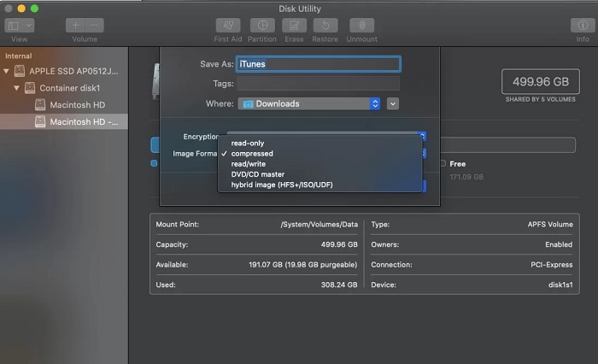Expand the save dialog with chevron button
Viewport: 598px width, 364px height.
click(393, 103)
